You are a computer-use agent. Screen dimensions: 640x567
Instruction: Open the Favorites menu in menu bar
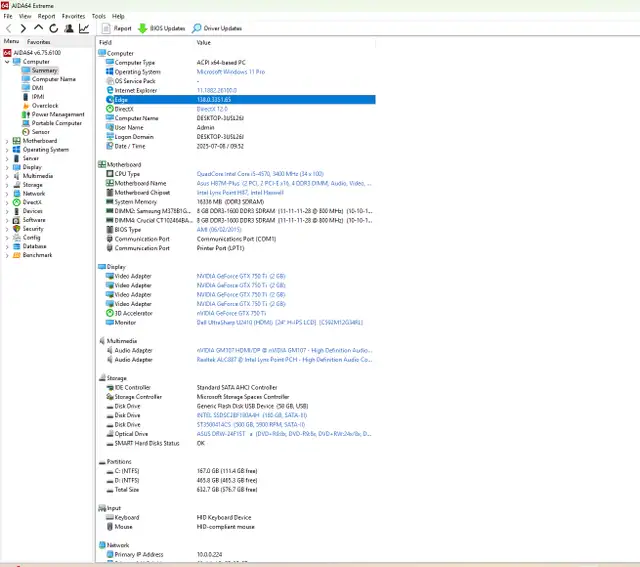point(73,16)
